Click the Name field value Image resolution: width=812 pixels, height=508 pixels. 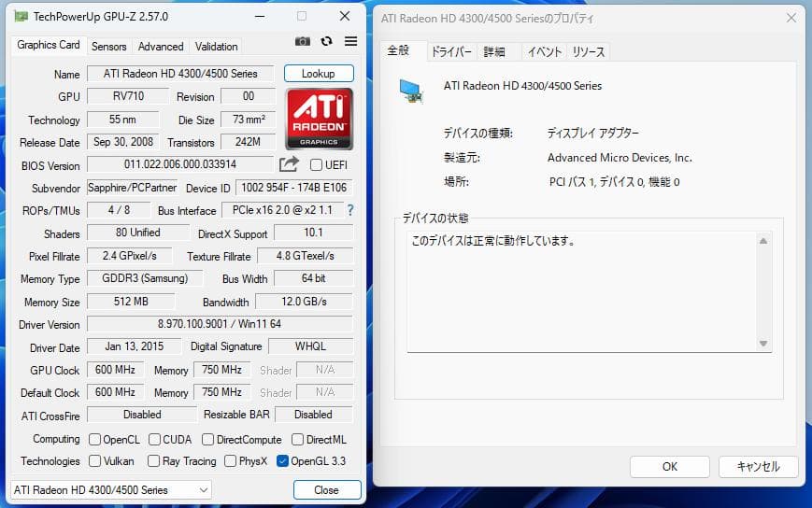180,74
